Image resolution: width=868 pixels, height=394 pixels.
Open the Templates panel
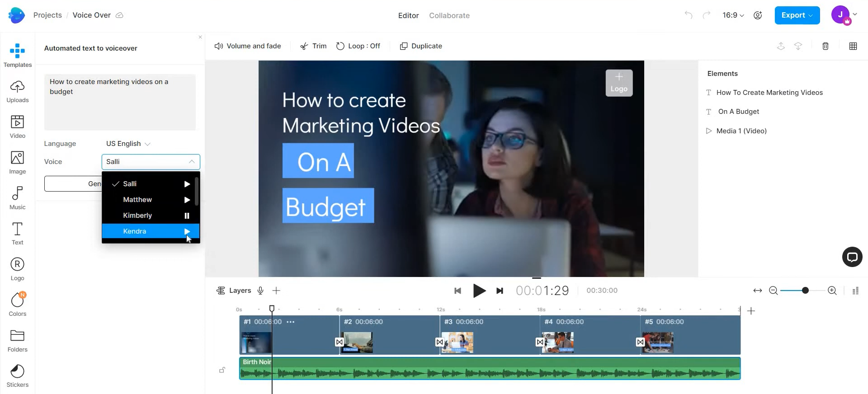pyautogui.click(x=18, y=56)
